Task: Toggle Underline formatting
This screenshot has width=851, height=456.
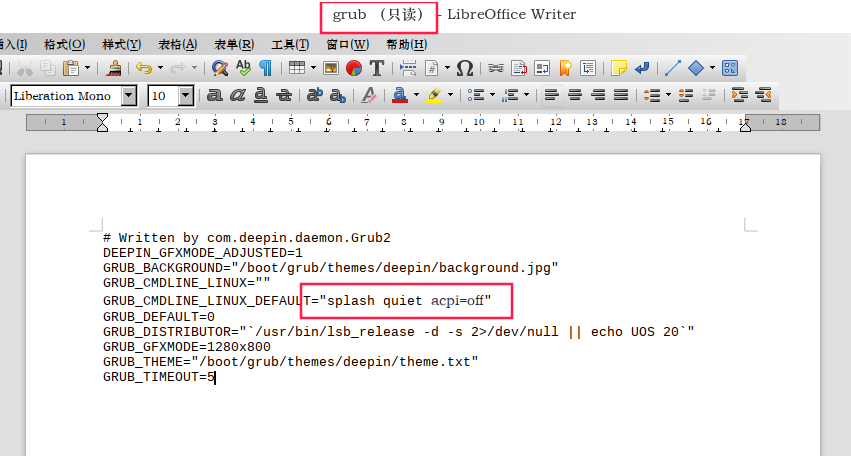Action: click(x=261, y=96)
